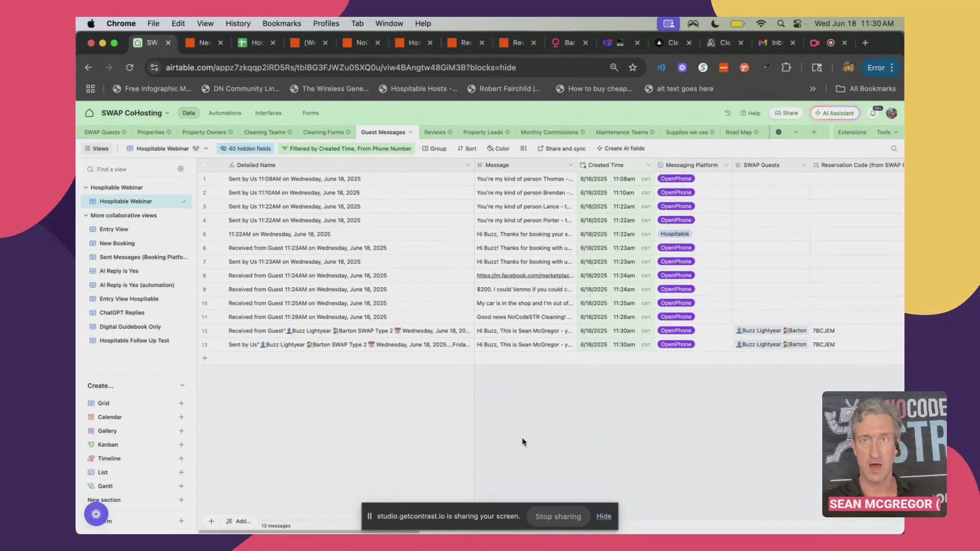The width and height of the screenshot is (980, 551).
Task: Click the search records magnifier icon
Action: pyautogui.click(x=894, y=148)
